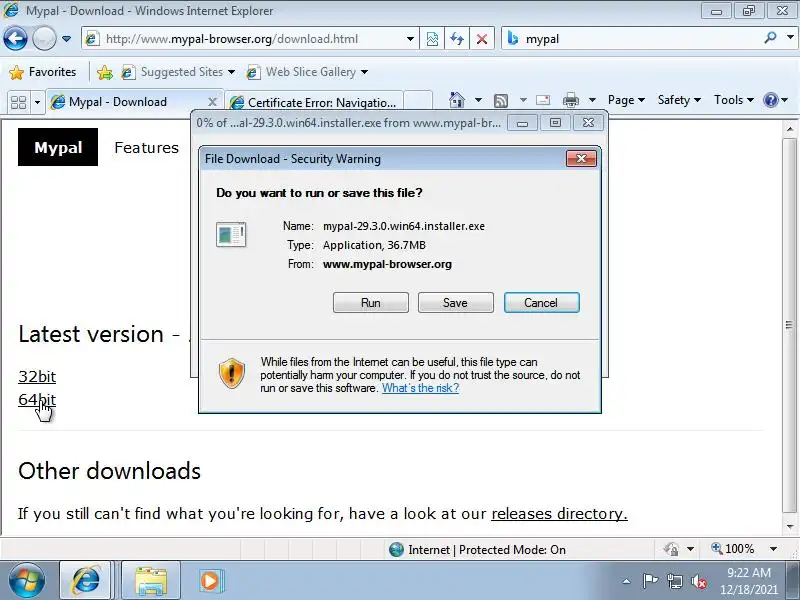Click the Back navigation arrow
This screenshot has width=800, height=600.
[15, 38]
